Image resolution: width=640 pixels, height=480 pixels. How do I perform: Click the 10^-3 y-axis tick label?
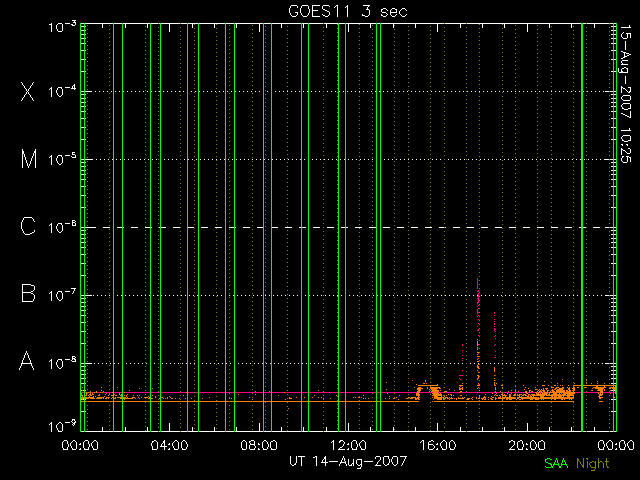pyautogui.click(x=62, y=27)
